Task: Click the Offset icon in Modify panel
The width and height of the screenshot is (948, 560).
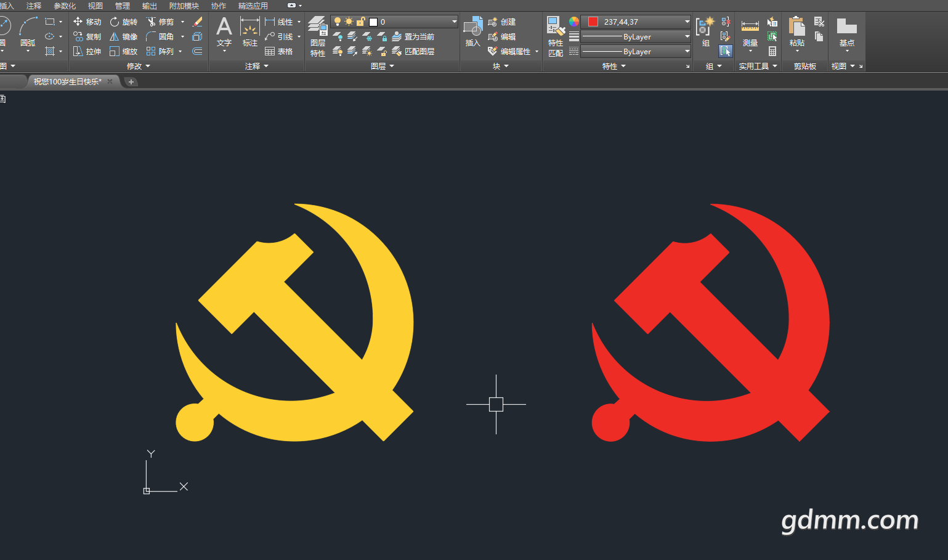Action: click(197, 51)
